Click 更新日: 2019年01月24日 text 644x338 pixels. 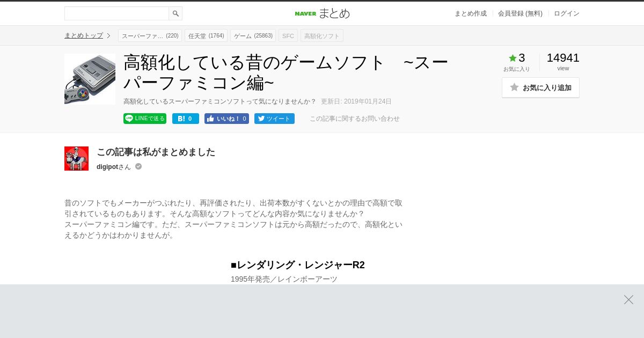(356, 101)
